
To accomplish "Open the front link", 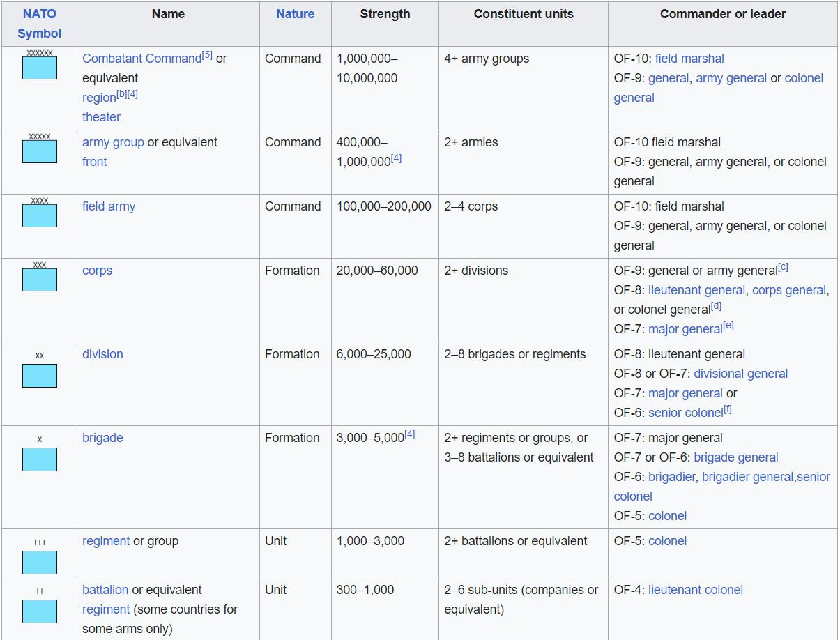I will point(95,162).
